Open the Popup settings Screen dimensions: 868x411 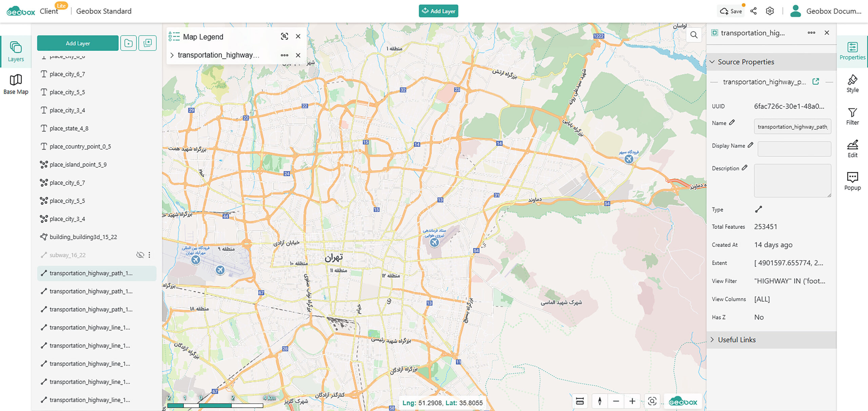click(x=852, y=181)
